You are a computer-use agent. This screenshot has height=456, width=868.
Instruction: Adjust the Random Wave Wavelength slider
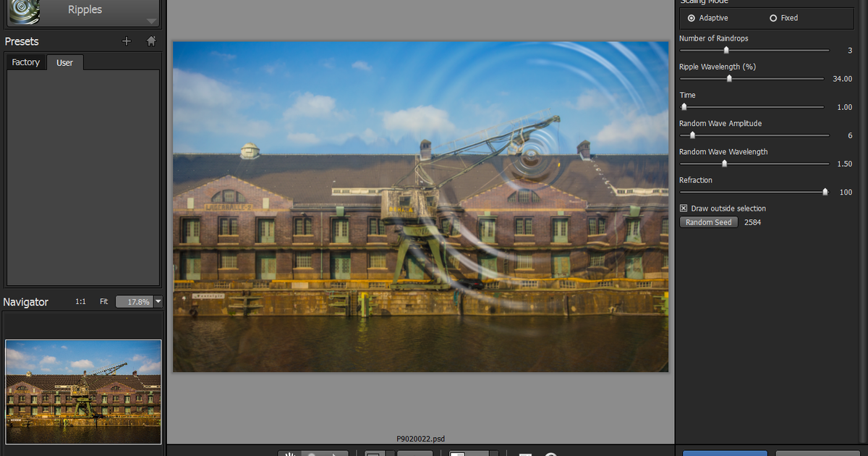(x=724, y=164)
